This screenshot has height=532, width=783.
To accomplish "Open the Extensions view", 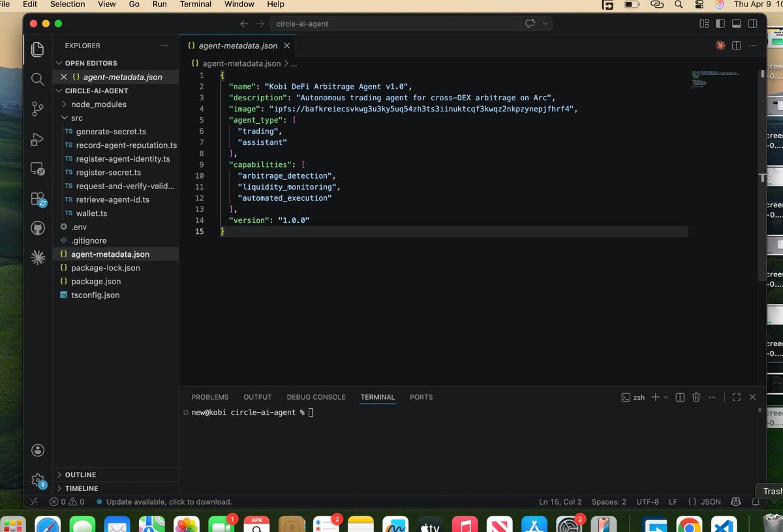I will coord(38,199).
